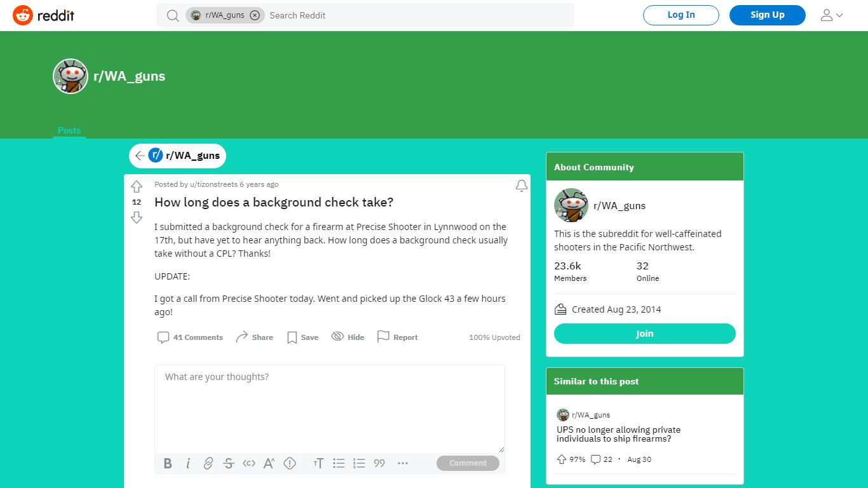
Task: Insert a quote block
Action: [379, 463]
